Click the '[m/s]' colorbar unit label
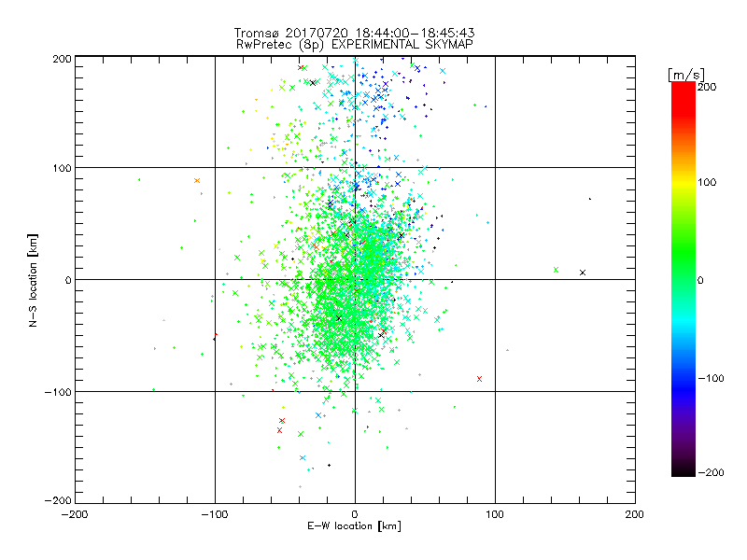The height and width of the screenshot is (560, 747). tap(686, 75)
